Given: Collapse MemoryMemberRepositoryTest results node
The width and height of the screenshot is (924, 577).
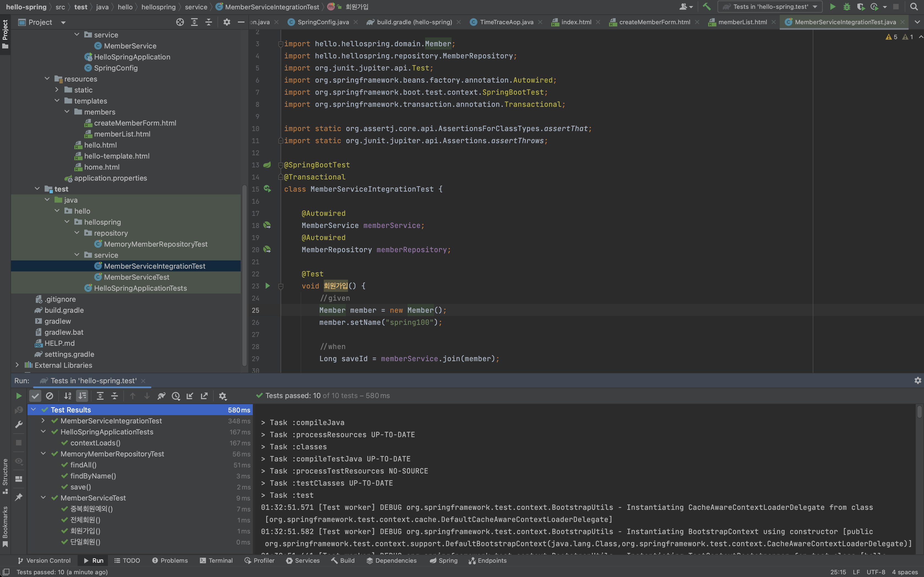Looking at the screenshot, I should pyautogui.click(x=43, y=453).
